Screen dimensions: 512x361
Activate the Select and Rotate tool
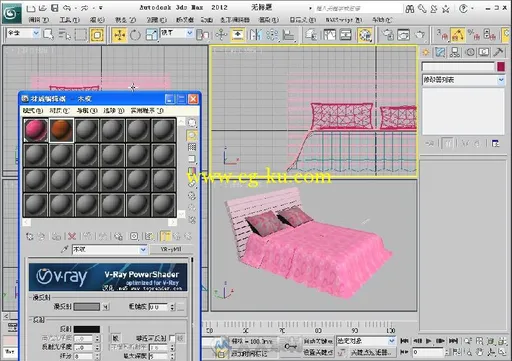coord(135,35)
